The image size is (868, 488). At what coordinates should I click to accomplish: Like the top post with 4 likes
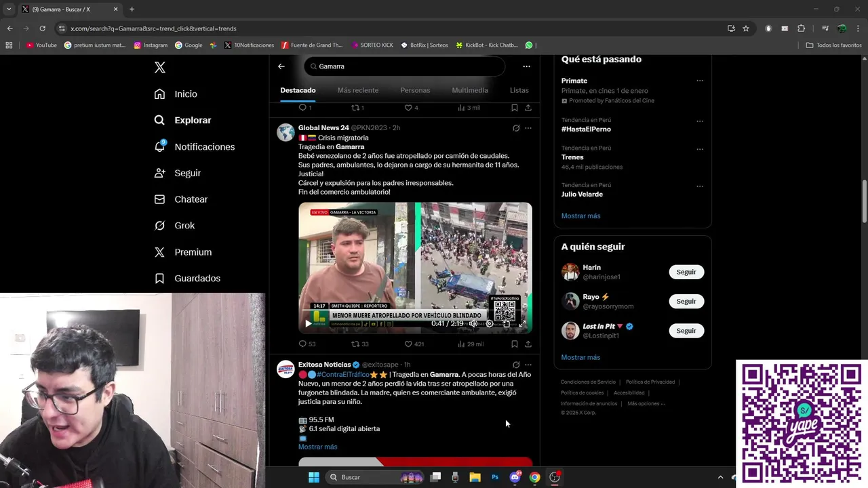[411, 108]
